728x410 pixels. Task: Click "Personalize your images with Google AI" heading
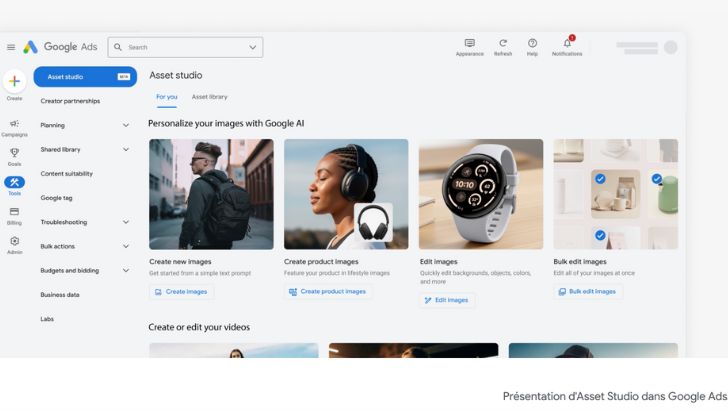click(226, 124)
